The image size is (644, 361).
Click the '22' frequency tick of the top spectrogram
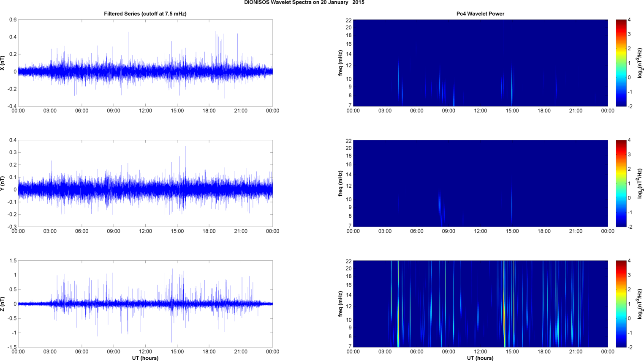[x=349, y=20]
